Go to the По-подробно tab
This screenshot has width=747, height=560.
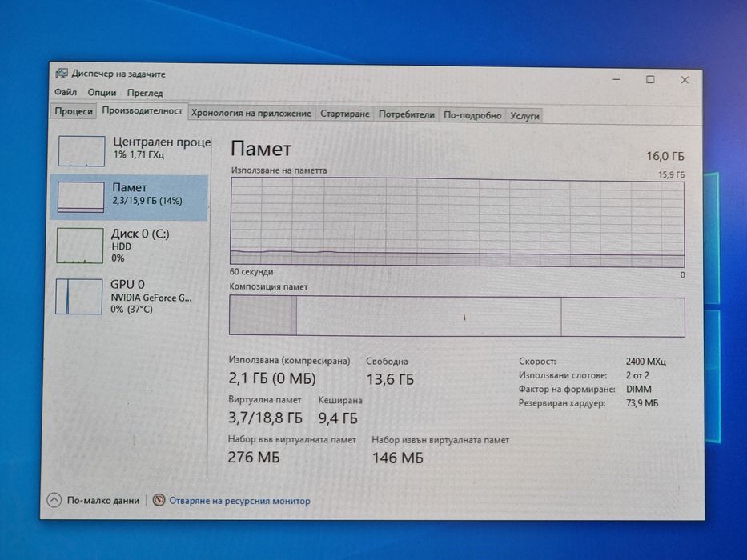472,115
